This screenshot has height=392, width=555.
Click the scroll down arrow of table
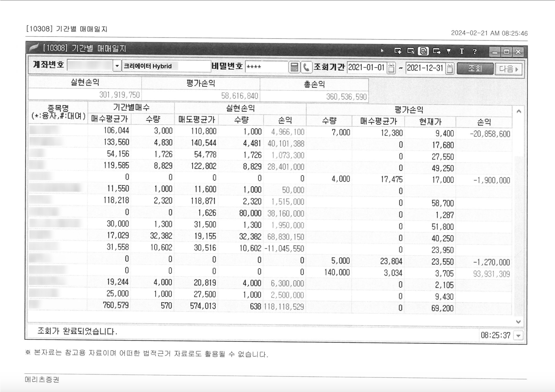pyautogui.click(x=518, y=322)
